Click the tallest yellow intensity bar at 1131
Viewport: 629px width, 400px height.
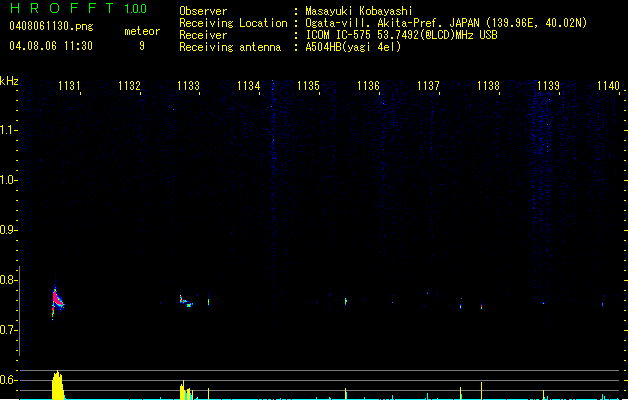click(x=58, y=385)
